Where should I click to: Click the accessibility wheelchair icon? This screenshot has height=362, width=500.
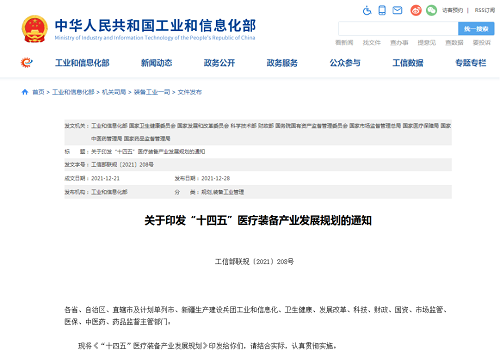point(367,10)
